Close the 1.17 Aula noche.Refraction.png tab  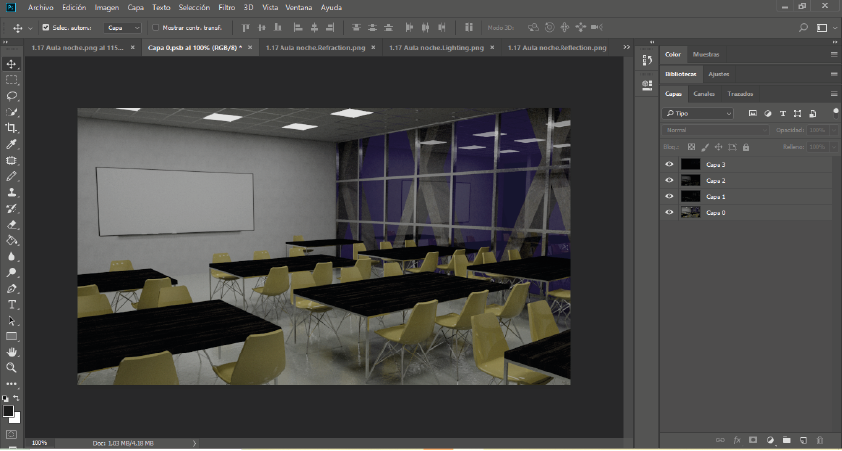(373, 47)
